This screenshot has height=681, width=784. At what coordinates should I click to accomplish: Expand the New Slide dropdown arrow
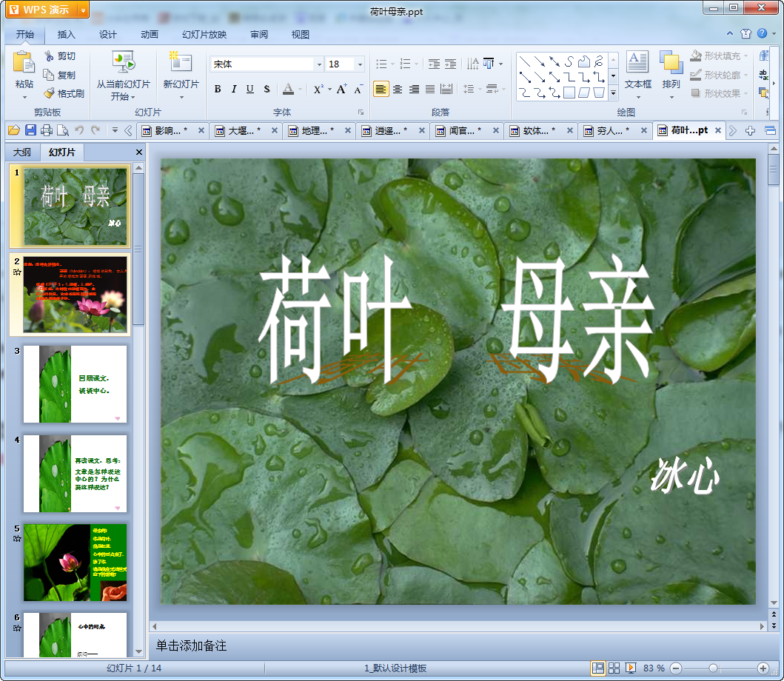click(x=181, y=97)
